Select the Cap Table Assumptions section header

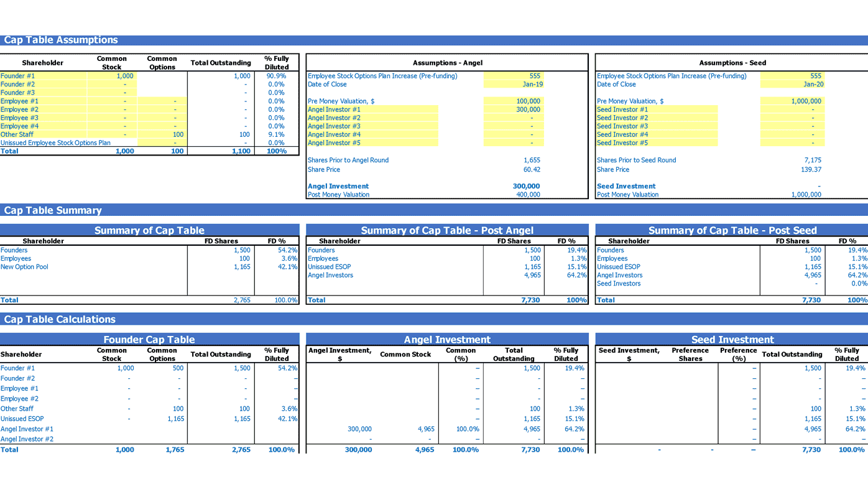click(434, 40)
